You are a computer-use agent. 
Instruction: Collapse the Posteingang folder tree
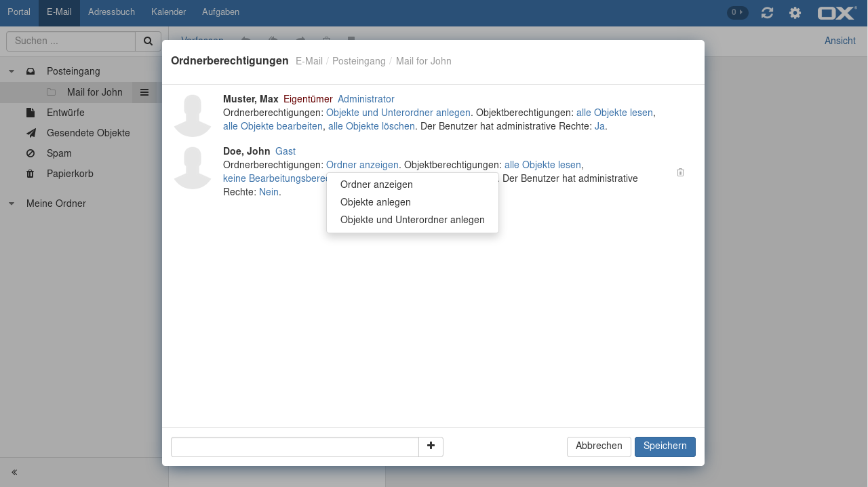pyautogui.click(x=12, y=71)
